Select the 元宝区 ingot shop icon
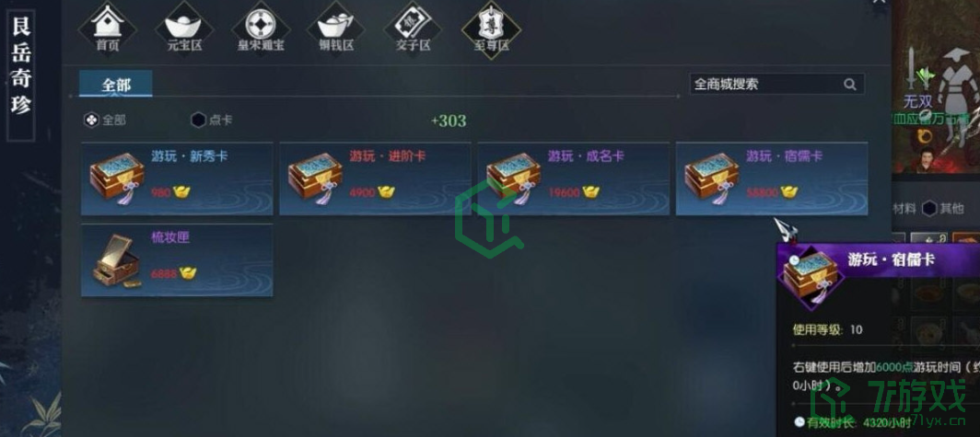This screenshot has width=980, height=437. 184,29
